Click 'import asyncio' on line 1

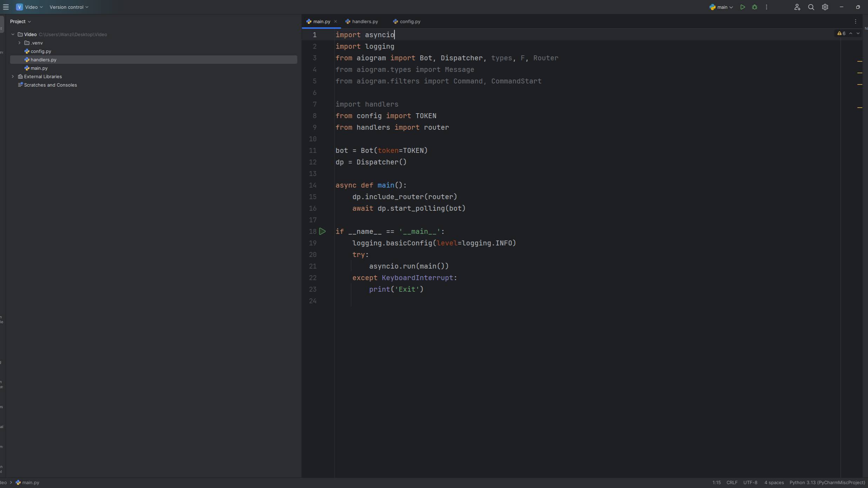[365, 35]
